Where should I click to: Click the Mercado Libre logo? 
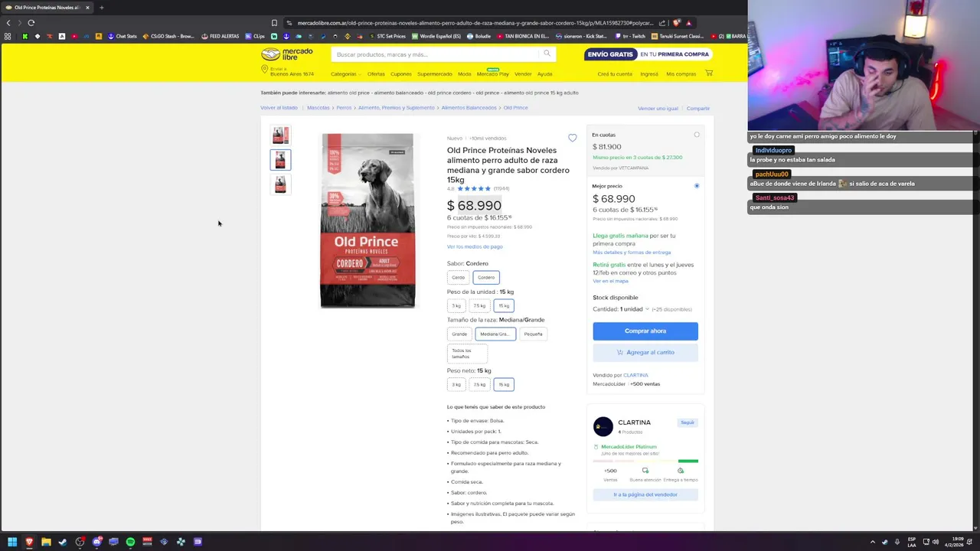pyautogui.click(x=287, y=54)
